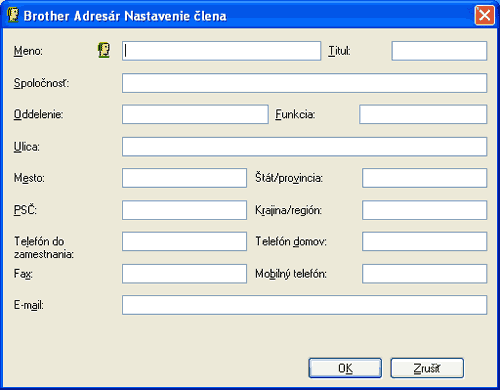Click the Brother Adresár title bar icon

[x=13, y=15]
